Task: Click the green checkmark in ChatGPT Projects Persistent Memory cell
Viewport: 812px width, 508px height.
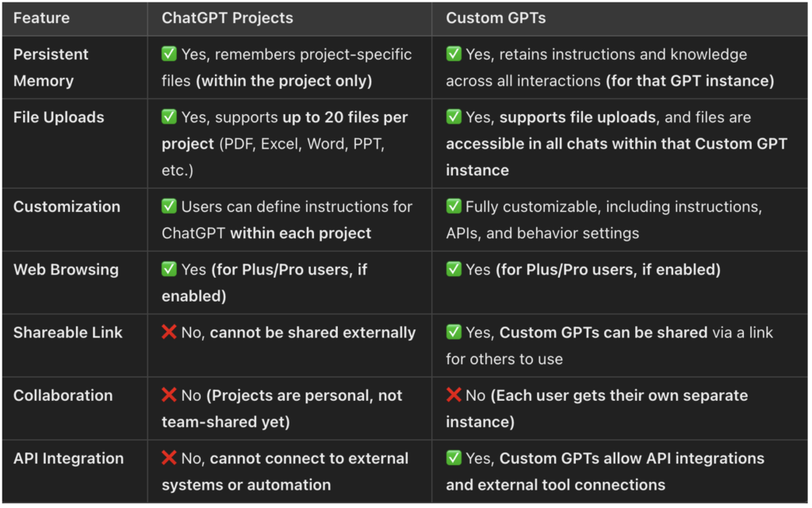Action: point(169,54)
